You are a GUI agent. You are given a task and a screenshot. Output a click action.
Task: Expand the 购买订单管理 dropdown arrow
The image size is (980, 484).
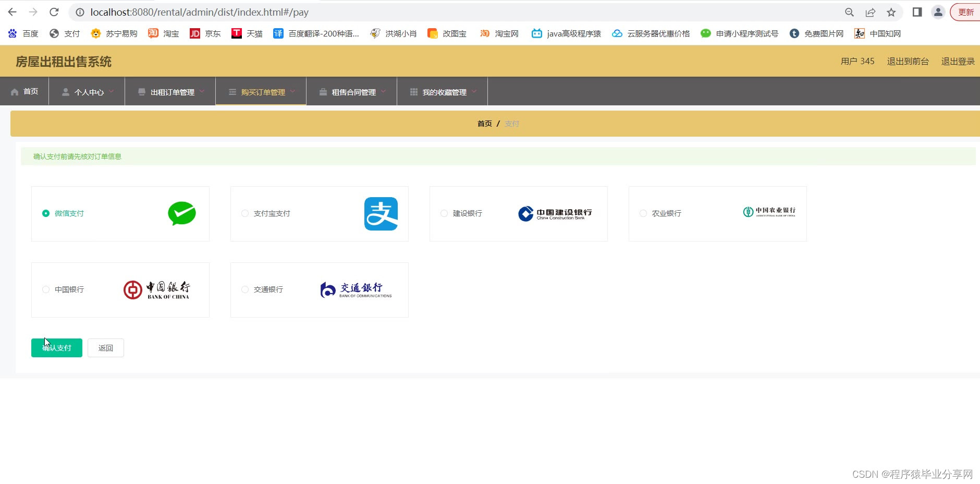pyautogui.click(x=292, y=91)
